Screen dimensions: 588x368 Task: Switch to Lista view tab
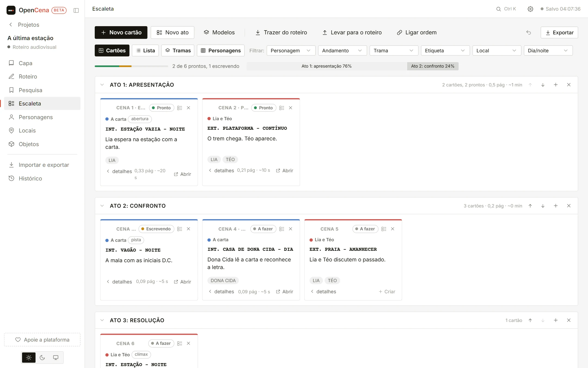click(x=145, y=51)
